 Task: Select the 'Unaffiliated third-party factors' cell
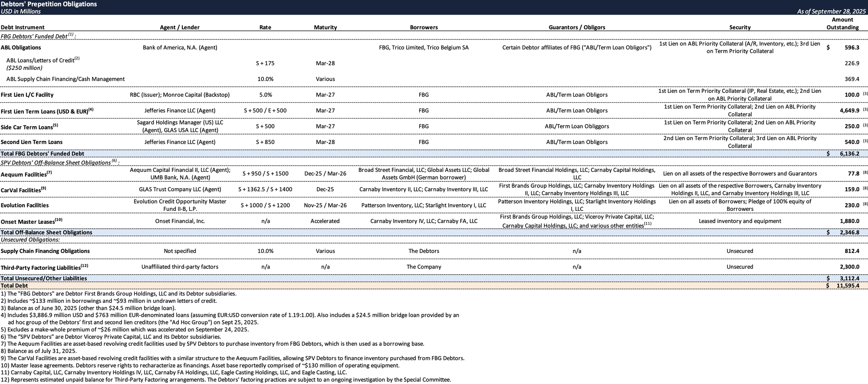click(x=180, y=267)
